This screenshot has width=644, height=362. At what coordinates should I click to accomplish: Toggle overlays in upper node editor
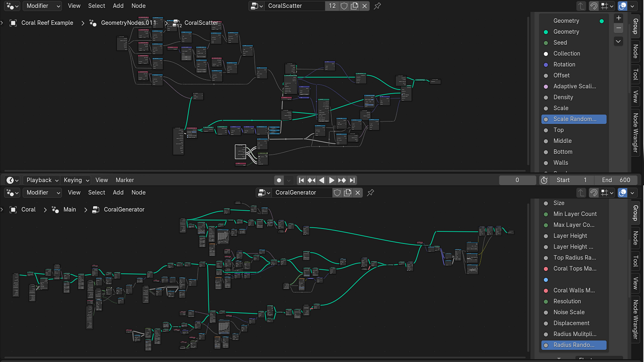(623, 6)
